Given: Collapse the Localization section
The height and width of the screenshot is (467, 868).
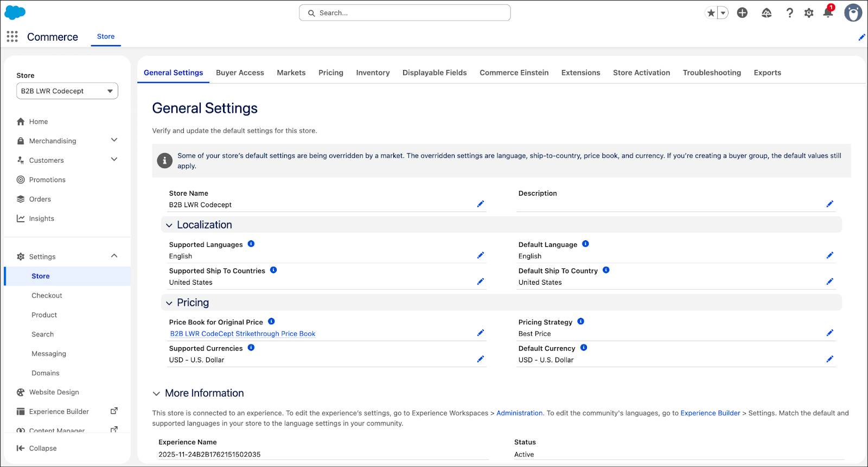Looking at the screenshot, I should coord(169,225).
